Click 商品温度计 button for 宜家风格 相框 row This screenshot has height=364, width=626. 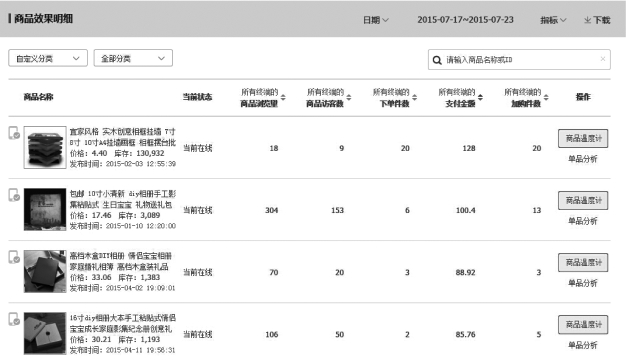click(x=583, y=138)
